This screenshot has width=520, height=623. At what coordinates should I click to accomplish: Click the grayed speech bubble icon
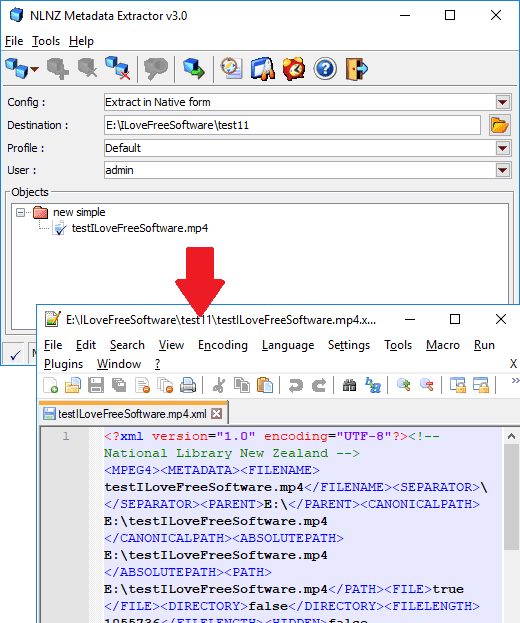pos(156,69)
